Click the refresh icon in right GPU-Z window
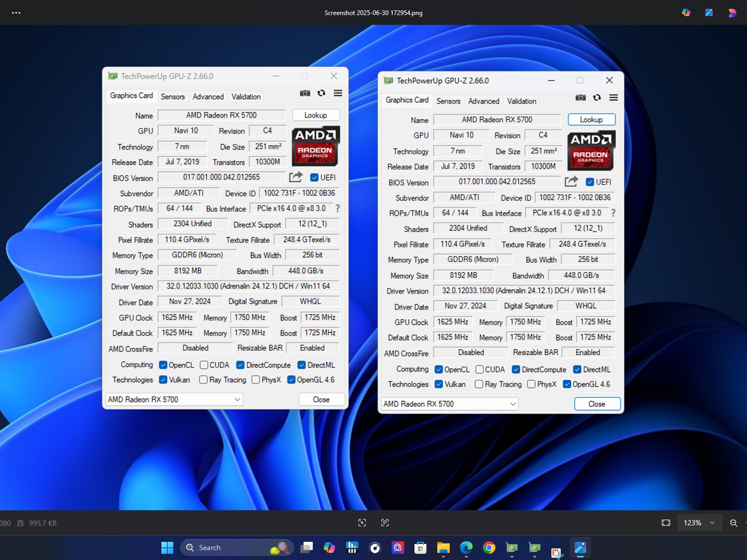747x560 pixels. pos(597,98)
